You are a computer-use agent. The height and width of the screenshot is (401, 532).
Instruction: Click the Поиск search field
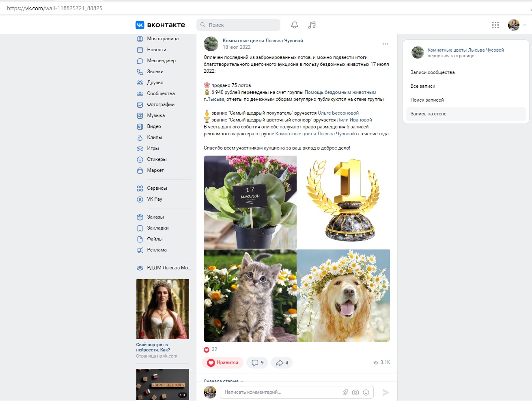(x=238, y=25)
